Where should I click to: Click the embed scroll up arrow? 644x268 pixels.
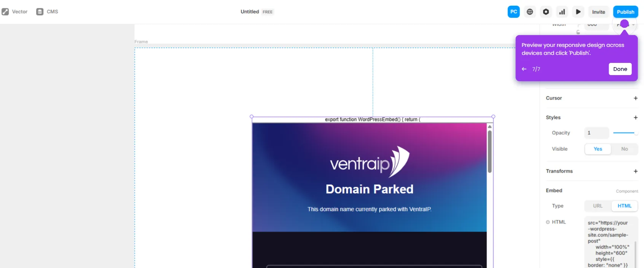pyautogui.click(x=489, y=126)
